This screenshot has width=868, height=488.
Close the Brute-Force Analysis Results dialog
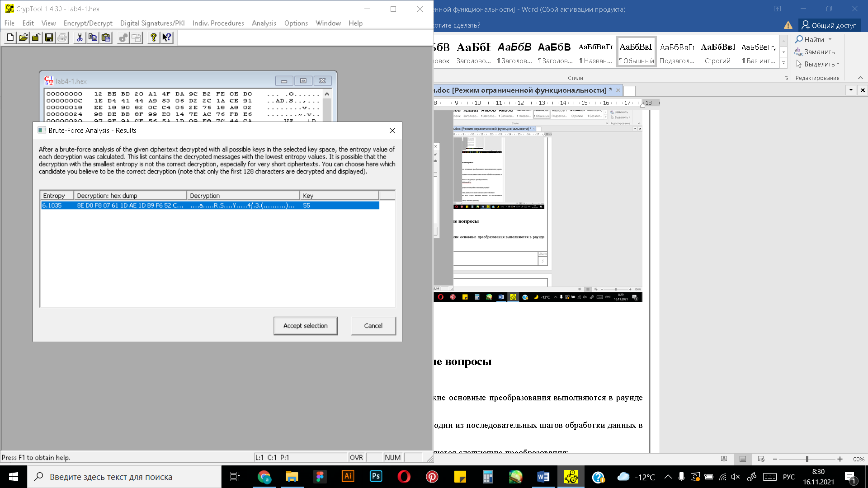click(x=392, y=131)
